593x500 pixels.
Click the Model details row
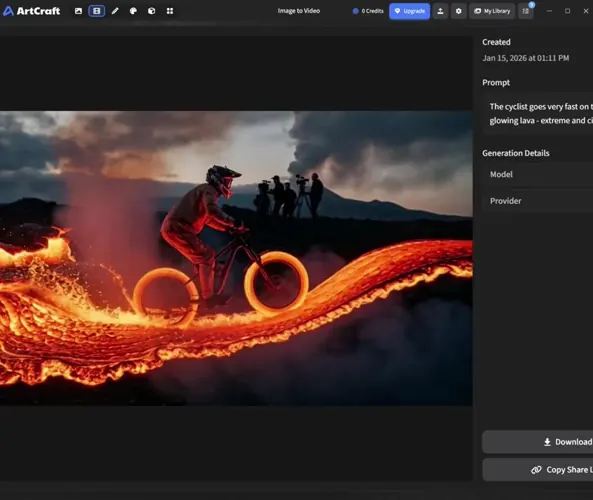click(537, 174)
